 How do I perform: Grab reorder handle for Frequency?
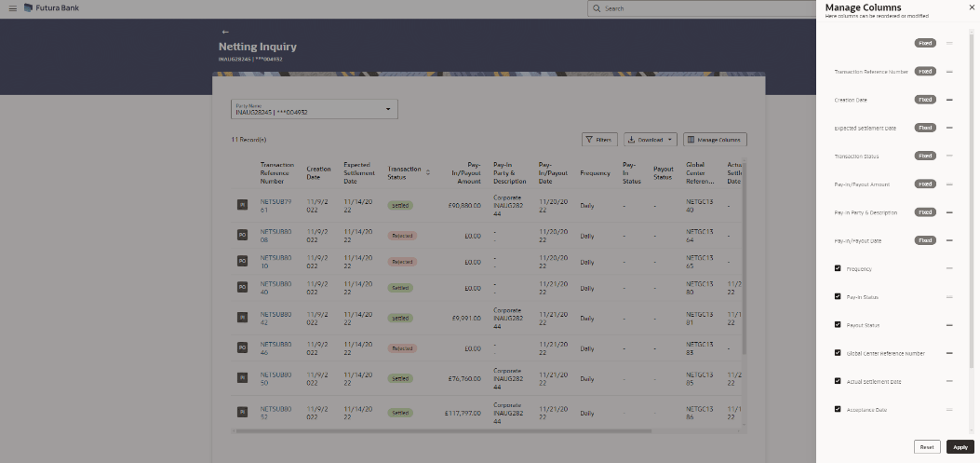pos(949,268)
